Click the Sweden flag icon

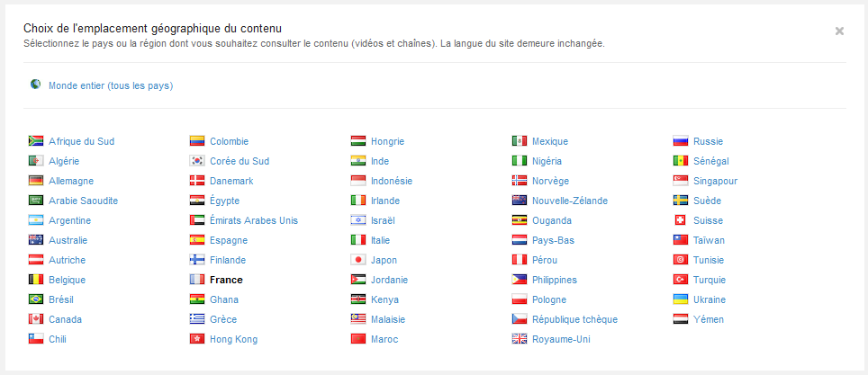681,201
